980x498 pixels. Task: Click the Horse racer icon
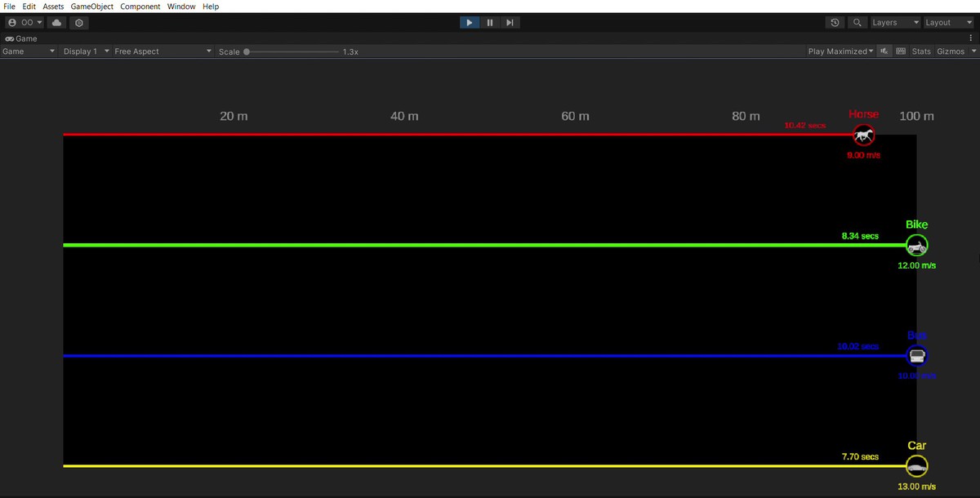click(863, 135)
